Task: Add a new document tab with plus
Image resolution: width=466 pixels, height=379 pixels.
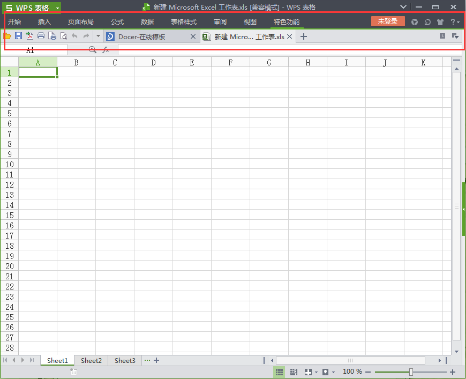Action: 303,37
